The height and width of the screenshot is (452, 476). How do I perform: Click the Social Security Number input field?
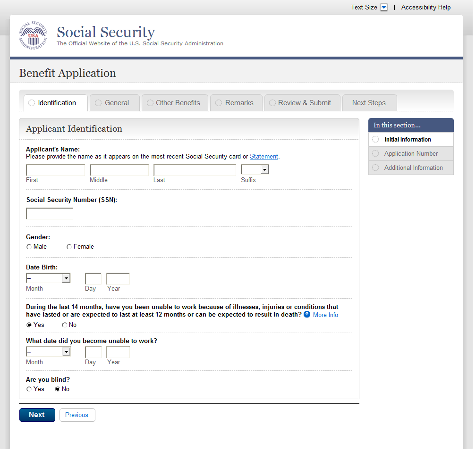[50, 214]
